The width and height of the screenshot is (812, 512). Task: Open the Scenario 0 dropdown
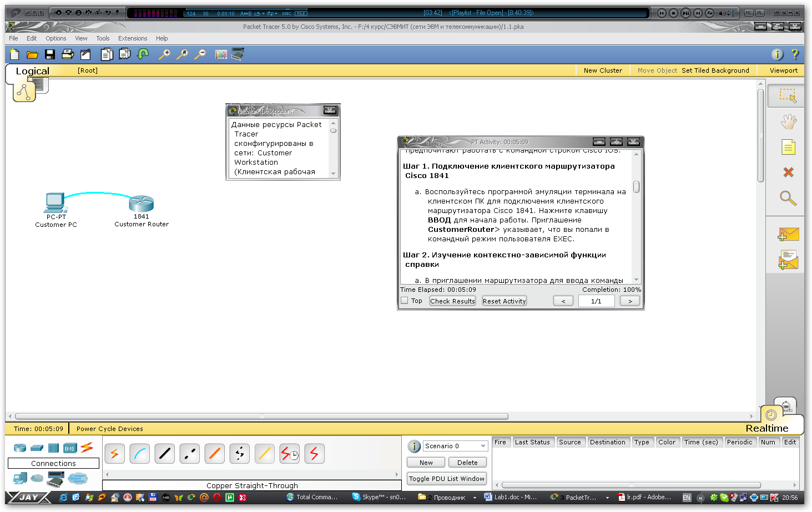[456, 446]
